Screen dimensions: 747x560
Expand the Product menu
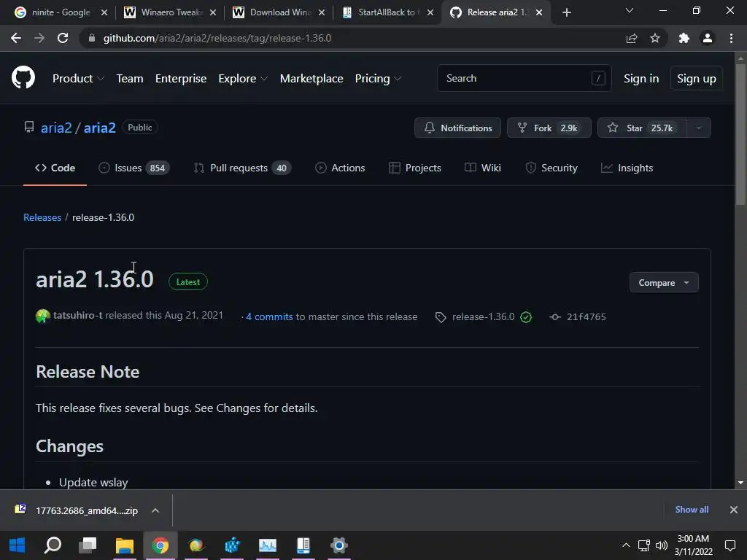(x=78, y=79)
